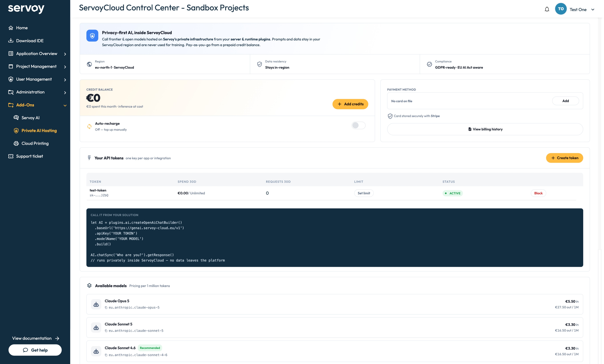Click the Add-Ons folder icon
This screenshot has width=604, height=364.
point(11,105)
